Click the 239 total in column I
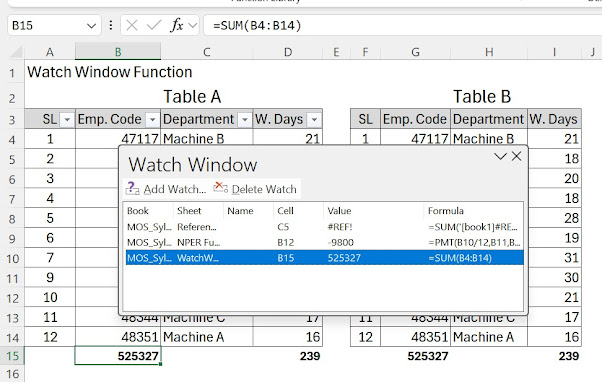Screen dimensions: 602x382 coord(569,356)
